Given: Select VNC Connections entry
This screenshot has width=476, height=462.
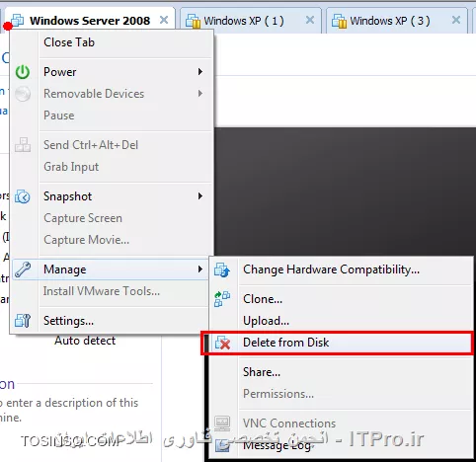Looking at the screenshot, I should [341, 423].
